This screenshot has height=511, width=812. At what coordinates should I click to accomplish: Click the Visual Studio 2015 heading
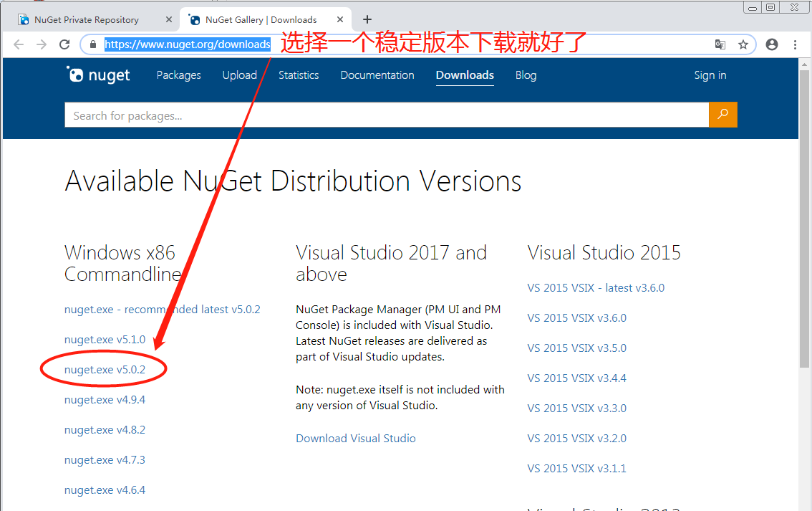click(x=604, y=252)
